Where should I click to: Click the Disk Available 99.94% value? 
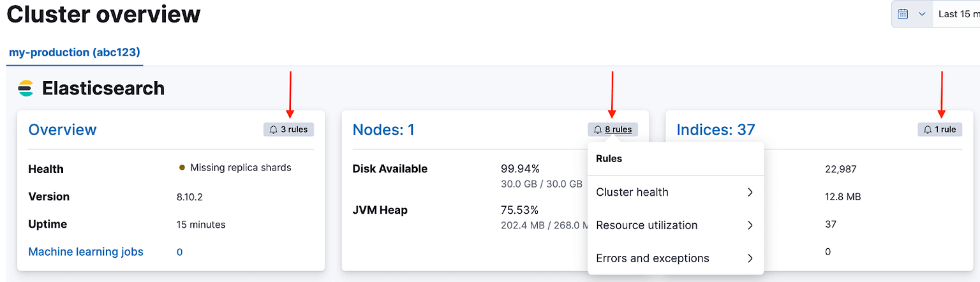pos(520,169)
